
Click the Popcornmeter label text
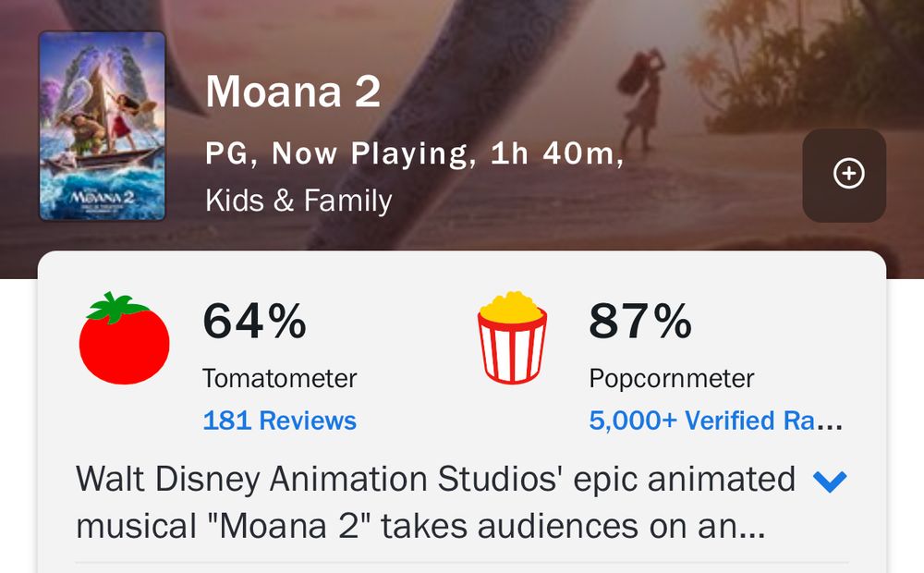pos(672,378)
